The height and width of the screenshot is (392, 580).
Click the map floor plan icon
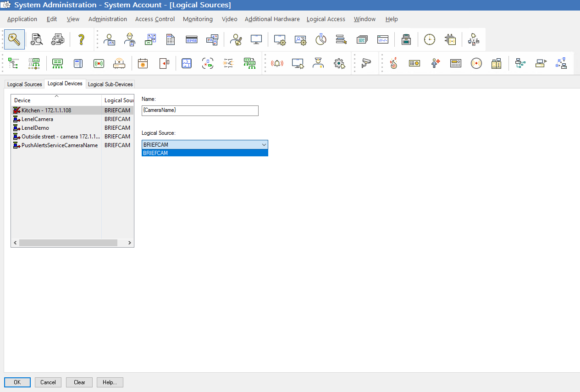[x=187, y=63]
